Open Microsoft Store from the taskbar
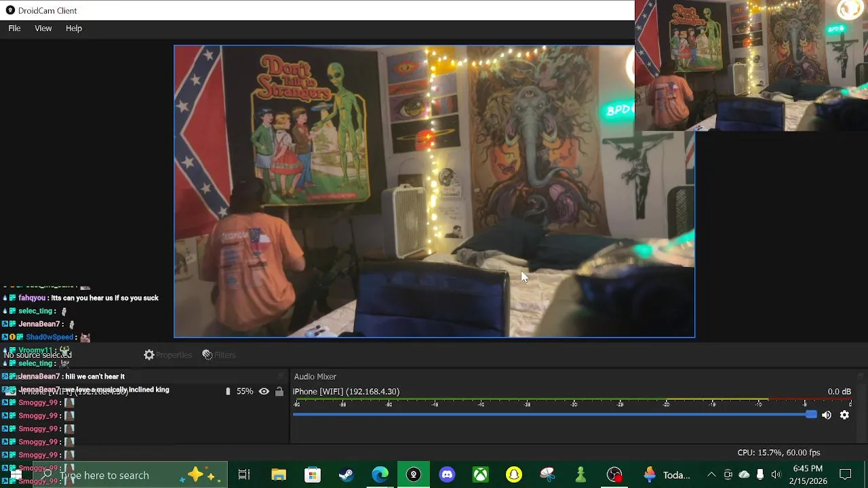Screen dimensions: 868x488 (312, 475)
